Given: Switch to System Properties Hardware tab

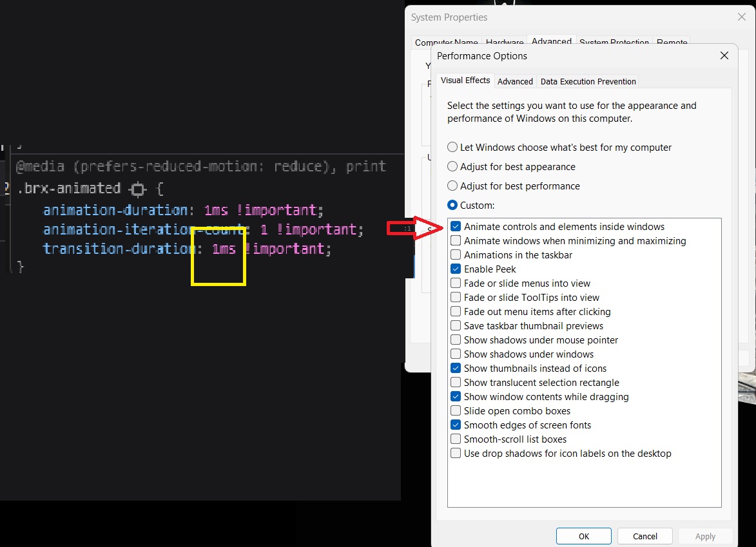Looking at the screenshot, I should click(x=505, y=43).
